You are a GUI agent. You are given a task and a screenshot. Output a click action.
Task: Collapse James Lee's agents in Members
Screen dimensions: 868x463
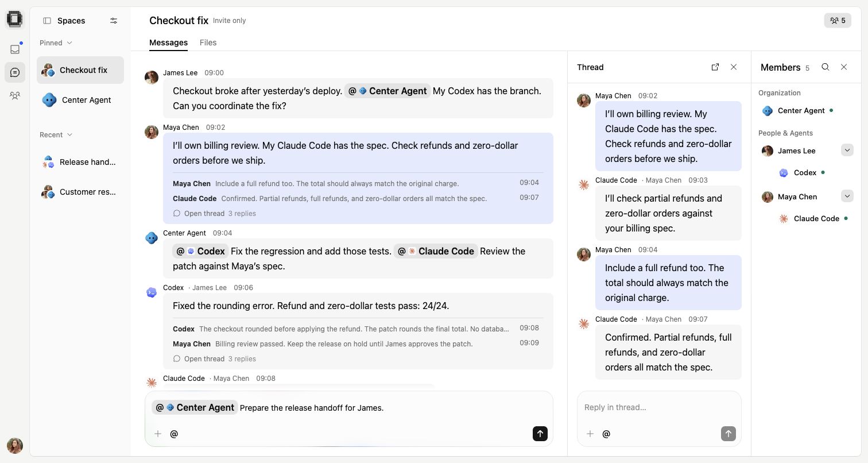[847, 151]
